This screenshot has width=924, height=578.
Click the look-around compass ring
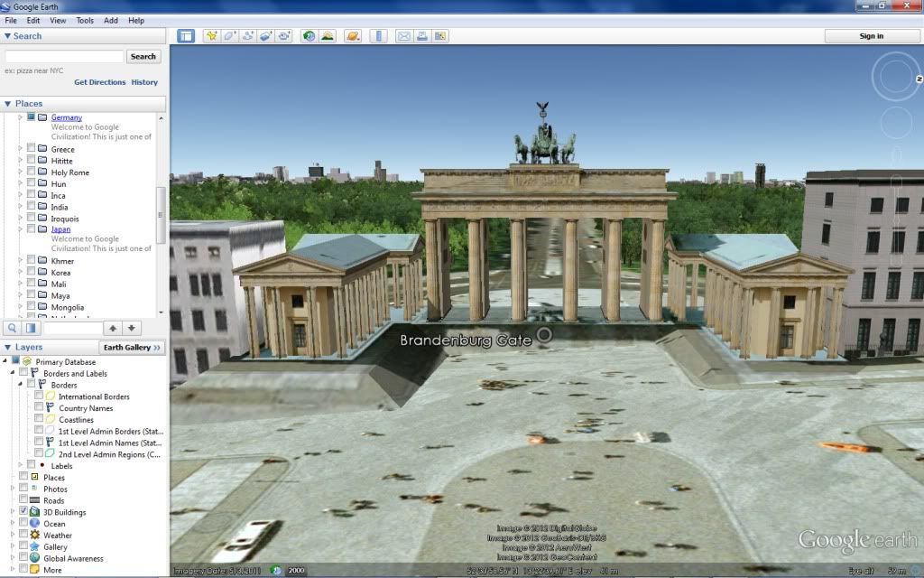(895, 76)
